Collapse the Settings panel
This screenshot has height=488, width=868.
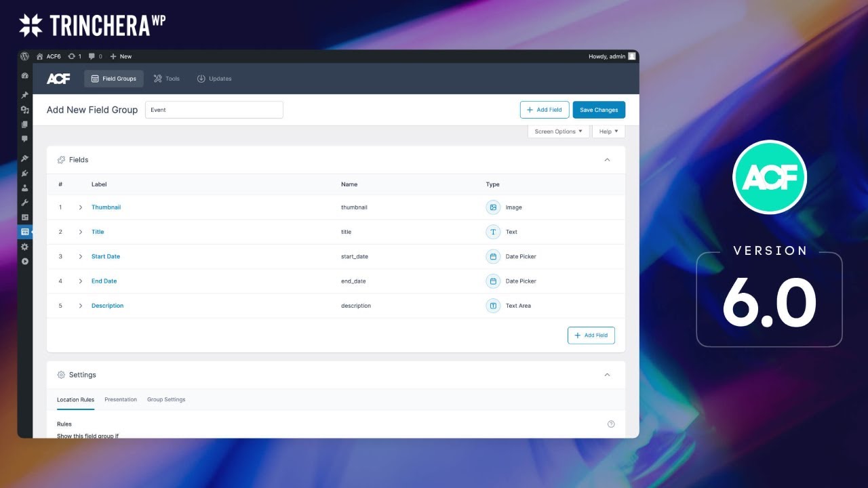[607, 375]
